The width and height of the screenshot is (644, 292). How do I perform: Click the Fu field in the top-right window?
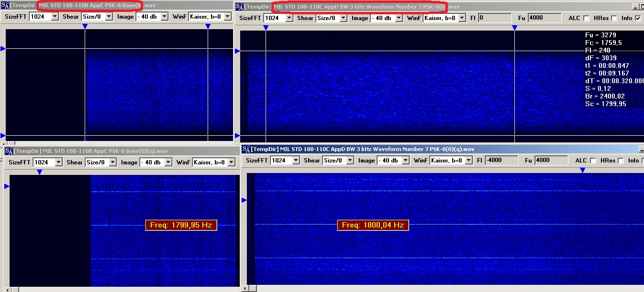544,18
